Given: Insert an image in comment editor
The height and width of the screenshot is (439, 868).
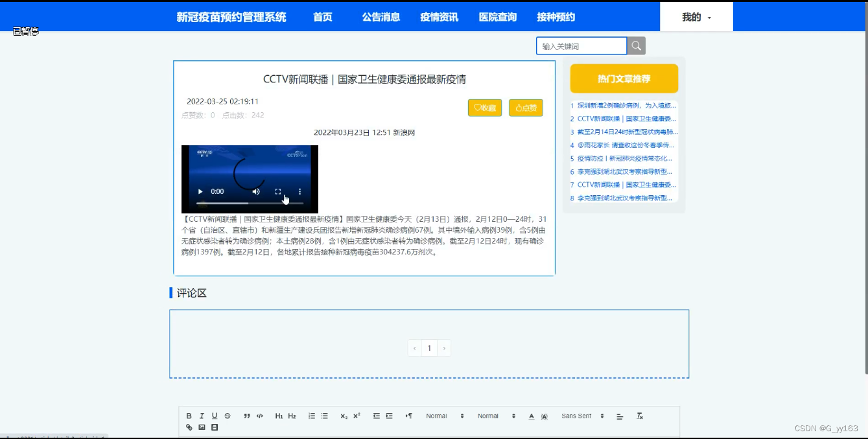Looking at the screenshot, I should (x=202, y=427).
